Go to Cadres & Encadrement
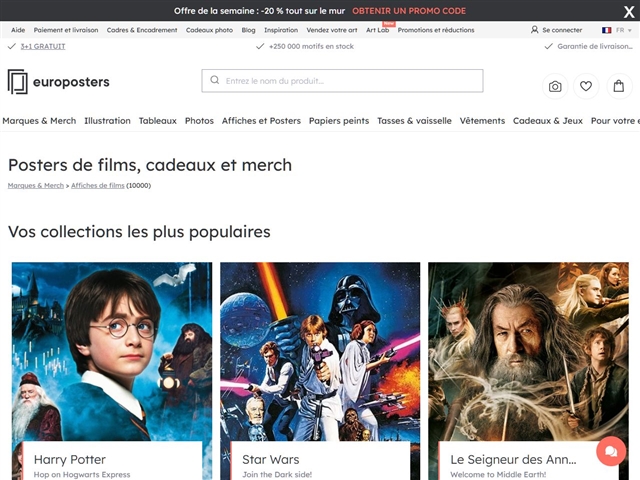Viewport: 640px width, 480px height. coord(142,30)
